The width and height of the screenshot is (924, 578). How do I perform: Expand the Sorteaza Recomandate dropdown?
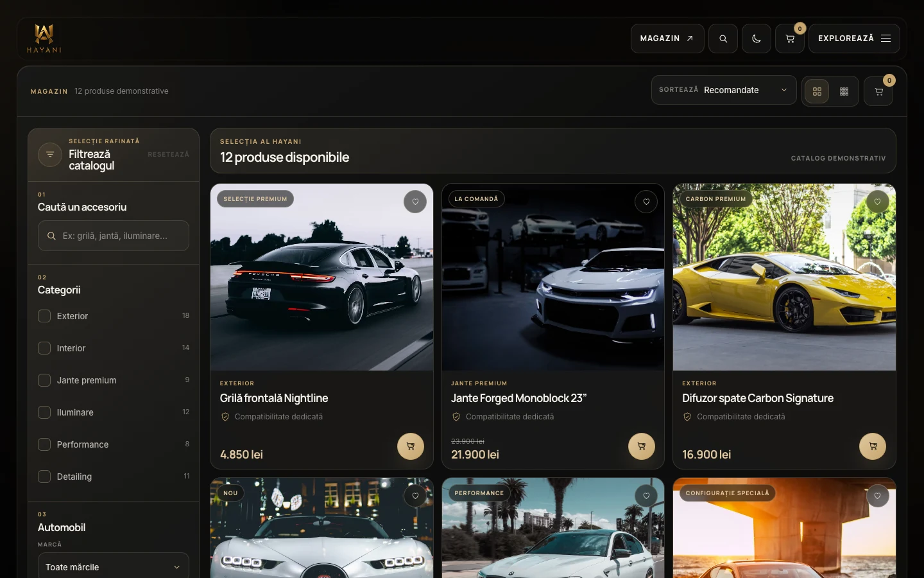(724, 90)
